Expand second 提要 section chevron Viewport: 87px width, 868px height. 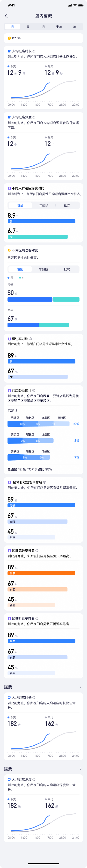click(81, 769)
